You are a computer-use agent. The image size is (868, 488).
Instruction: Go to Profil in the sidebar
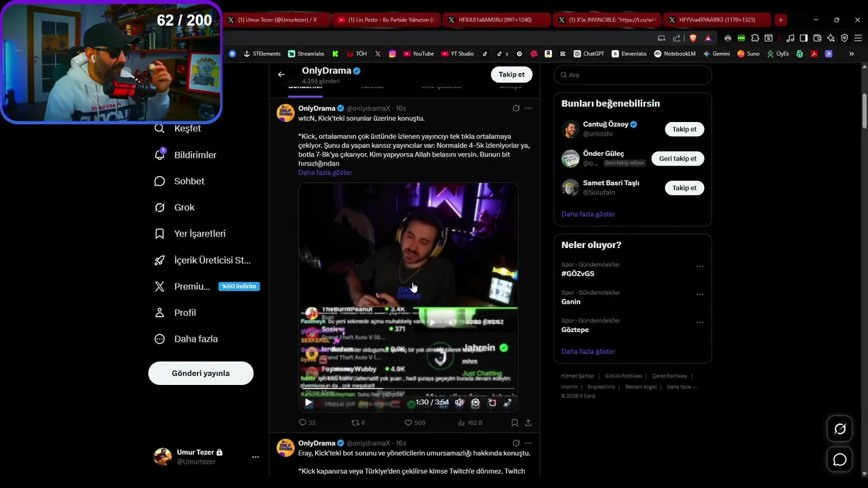click(x=176, y=312)
